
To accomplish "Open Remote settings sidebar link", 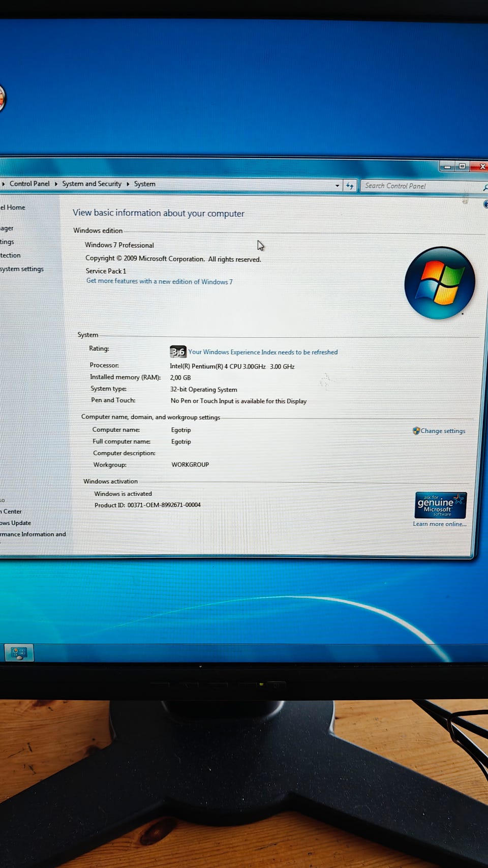I will [7, 242].
